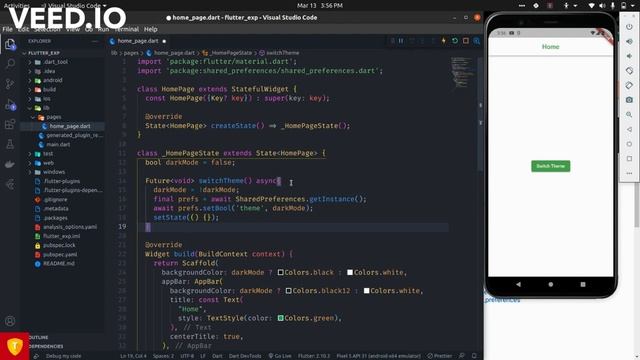Rotate emulator left
640x360 pixels.
point(629,71)
